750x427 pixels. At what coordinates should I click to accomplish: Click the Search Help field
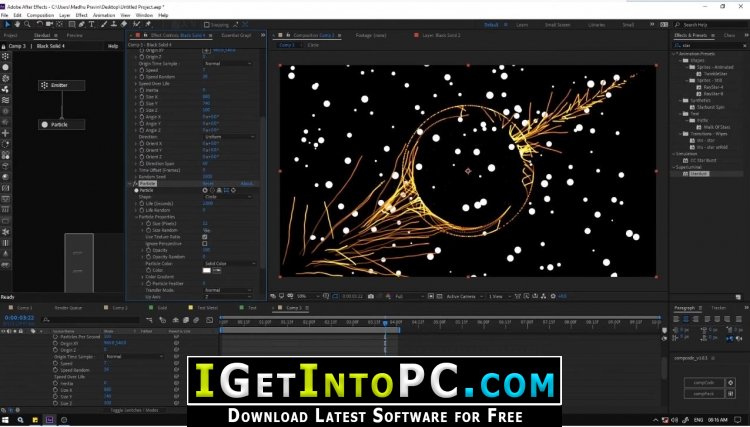(711, 25)
